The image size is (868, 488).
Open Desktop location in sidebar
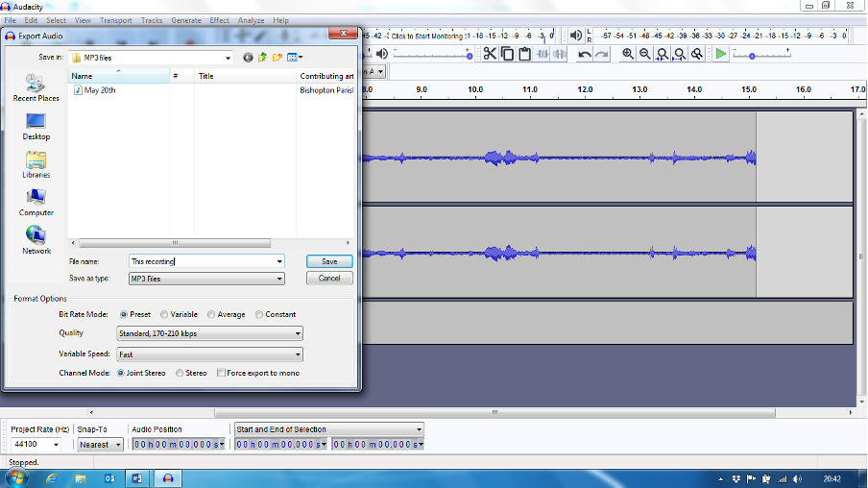[36, 127]
